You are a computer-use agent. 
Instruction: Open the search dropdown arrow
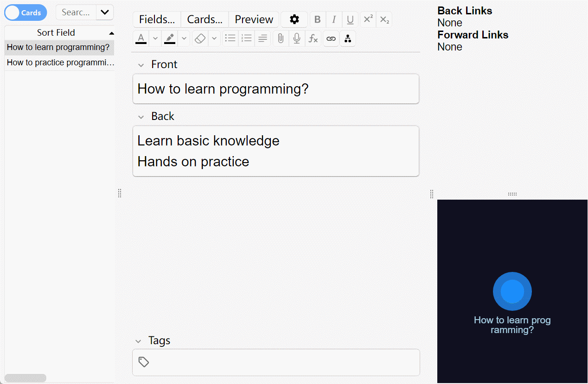click(x=105, y=13)
